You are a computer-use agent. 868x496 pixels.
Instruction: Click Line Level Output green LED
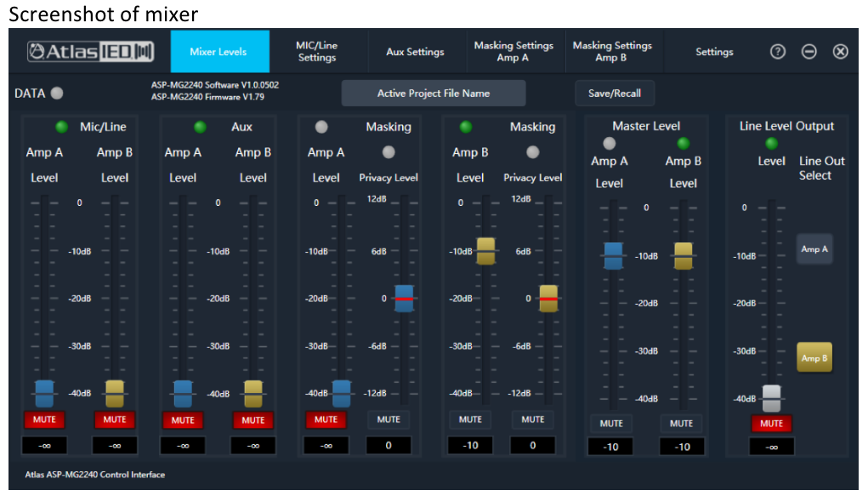point(771,144)
